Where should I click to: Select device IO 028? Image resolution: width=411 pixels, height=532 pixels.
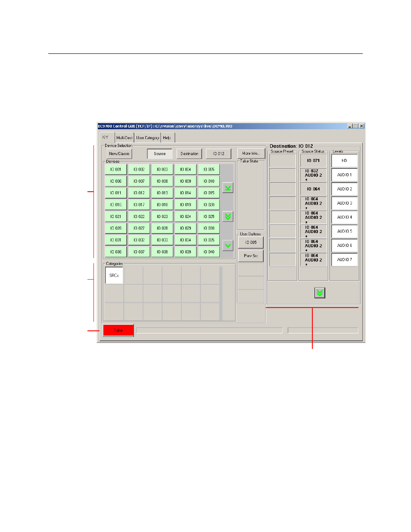[x=162, y=228]
